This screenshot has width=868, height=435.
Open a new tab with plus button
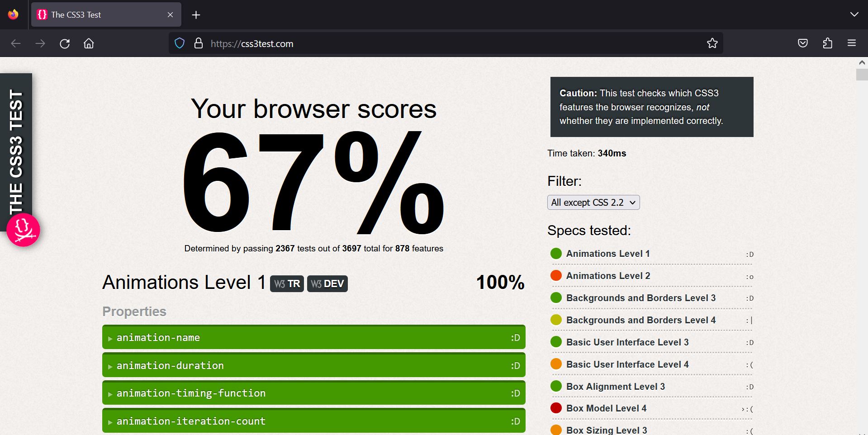(196, 15)
